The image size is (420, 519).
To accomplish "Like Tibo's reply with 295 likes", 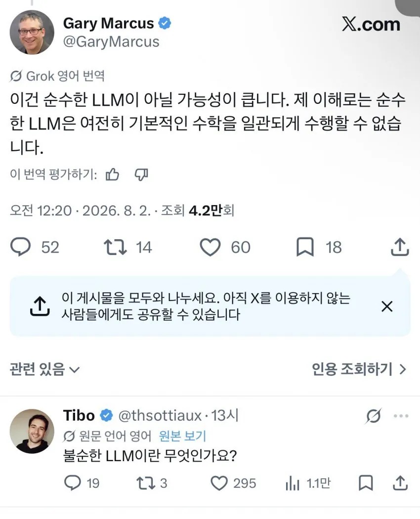I will tap(219, 483).
